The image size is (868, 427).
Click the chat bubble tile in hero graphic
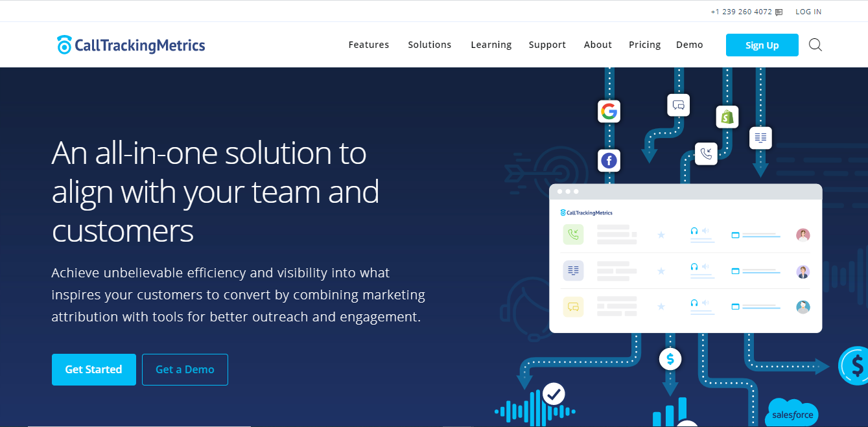[x=679, y=104]
